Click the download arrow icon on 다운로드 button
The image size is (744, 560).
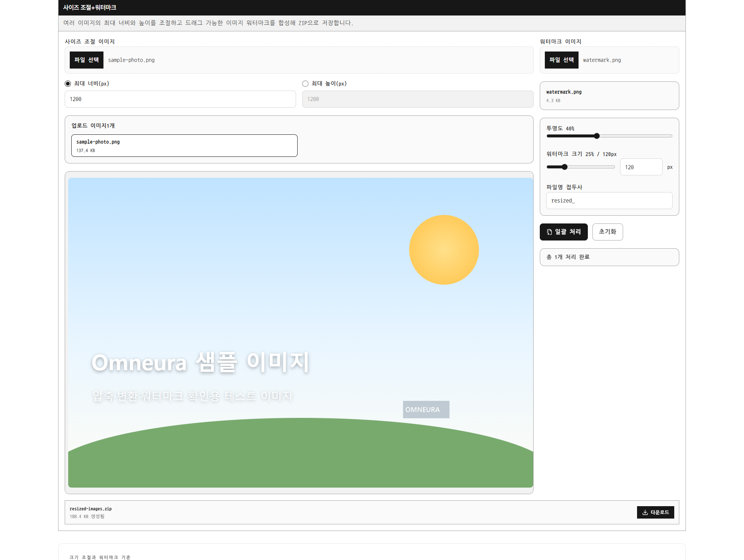[645, 512]
